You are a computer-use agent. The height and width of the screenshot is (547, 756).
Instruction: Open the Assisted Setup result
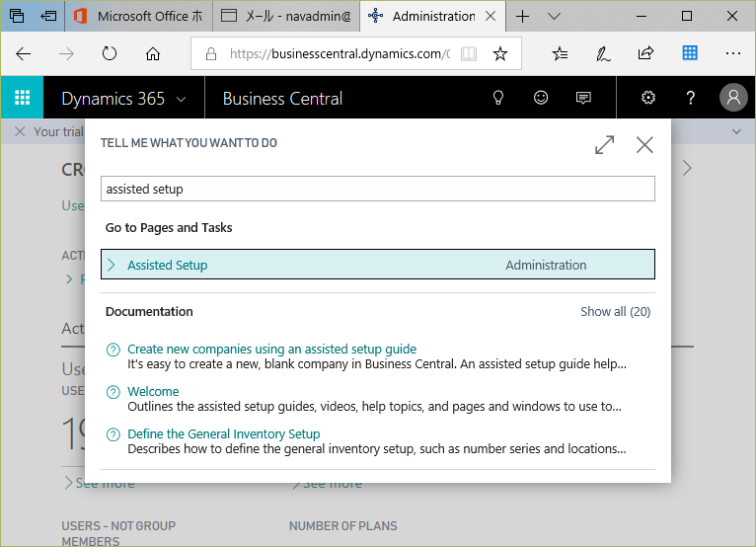(x=378, y=265)
